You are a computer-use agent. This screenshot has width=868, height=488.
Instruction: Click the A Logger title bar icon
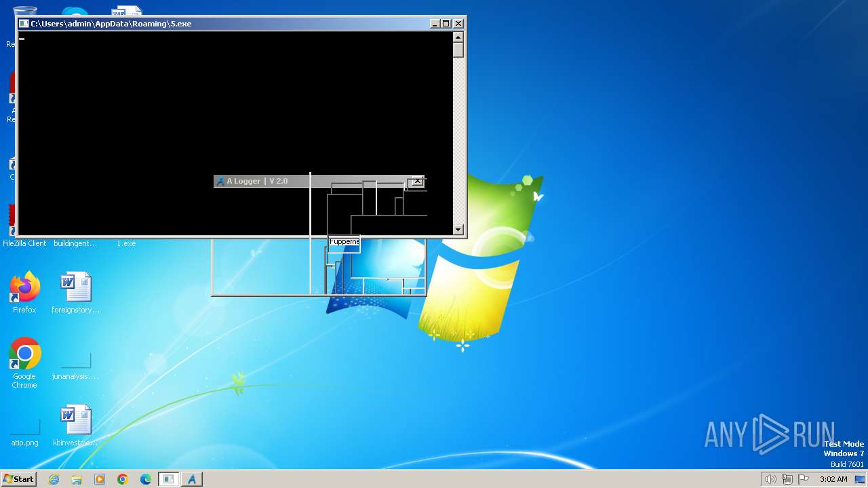coord(220,182)
